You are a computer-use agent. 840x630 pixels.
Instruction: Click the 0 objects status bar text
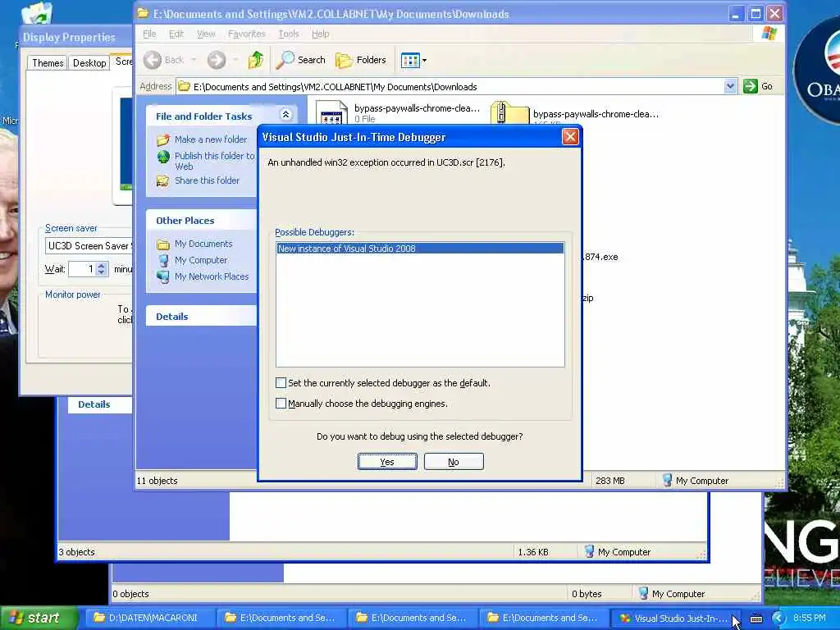click(130, 594)
